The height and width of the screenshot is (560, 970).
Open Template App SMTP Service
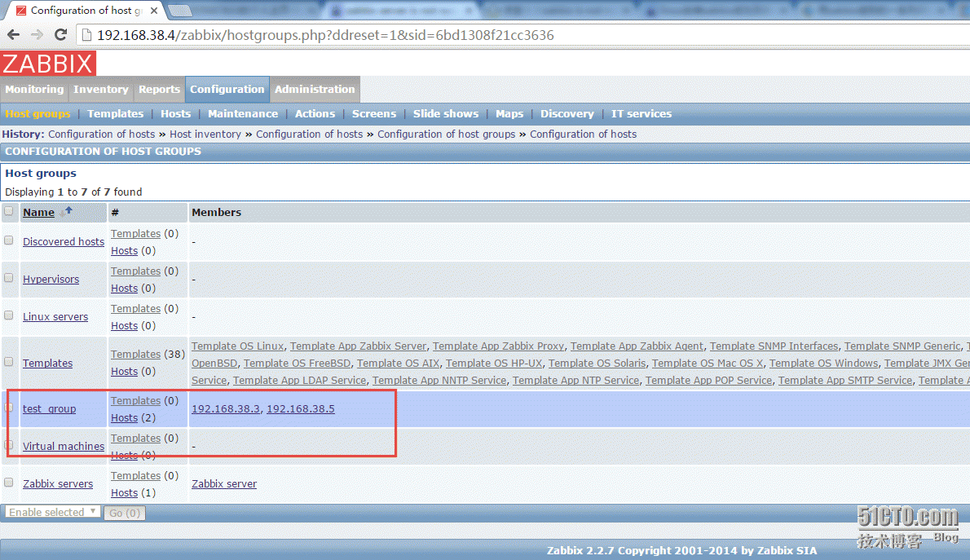pyautogui.click(x=845, y=381)
